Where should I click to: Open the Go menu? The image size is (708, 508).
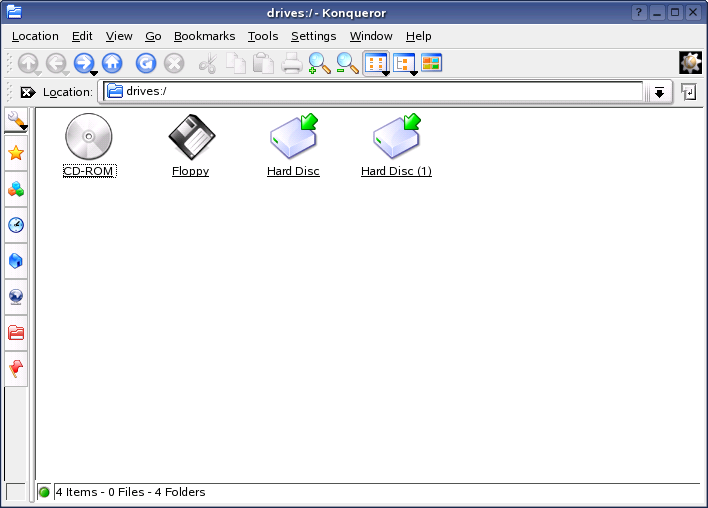[153, 36]
